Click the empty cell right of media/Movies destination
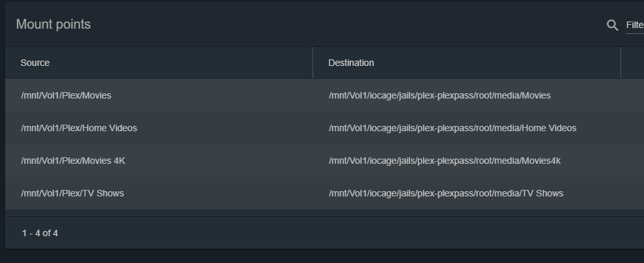This screenshot has width=644, height=263. [x=632, y=95]
